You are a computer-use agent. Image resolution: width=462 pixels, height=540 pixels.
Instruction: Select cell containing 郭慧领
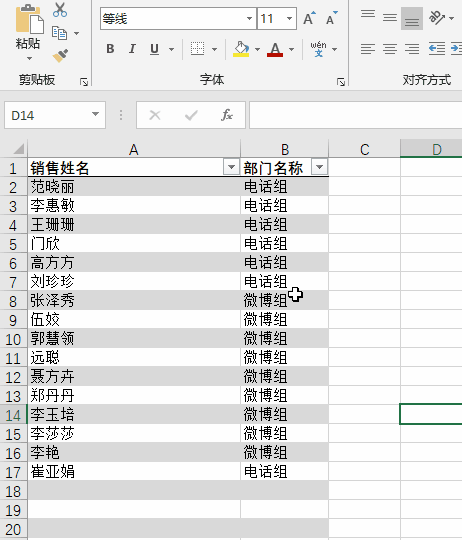pos(134,338)
